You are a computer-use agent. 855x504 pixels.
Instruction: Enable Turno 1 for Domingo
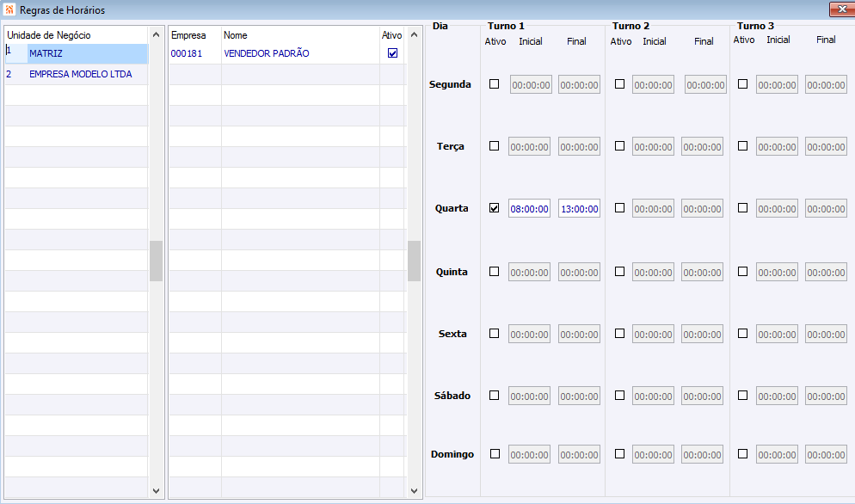pyautogui.click(x=495, y=454)
